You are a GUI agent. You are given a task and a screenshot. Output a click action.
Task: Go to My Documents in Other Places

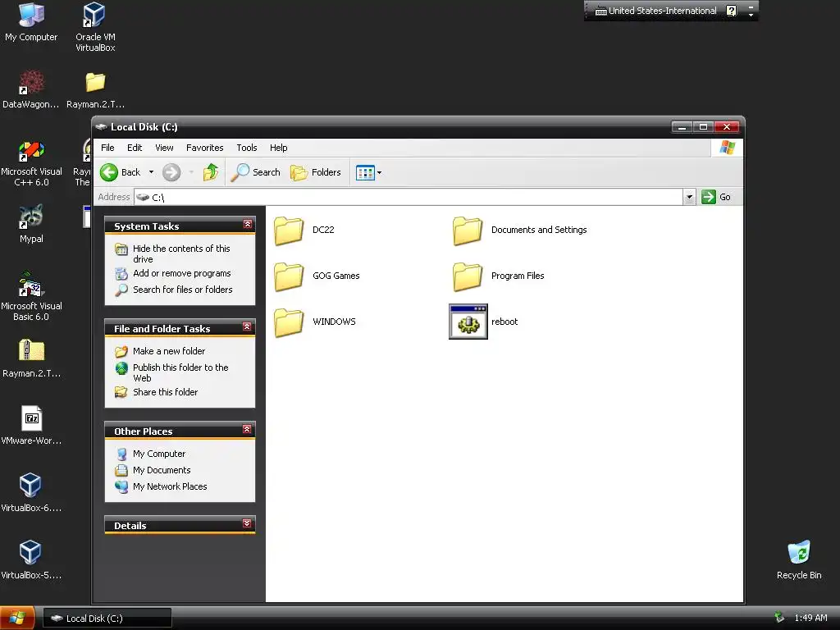tap(162, 470)
